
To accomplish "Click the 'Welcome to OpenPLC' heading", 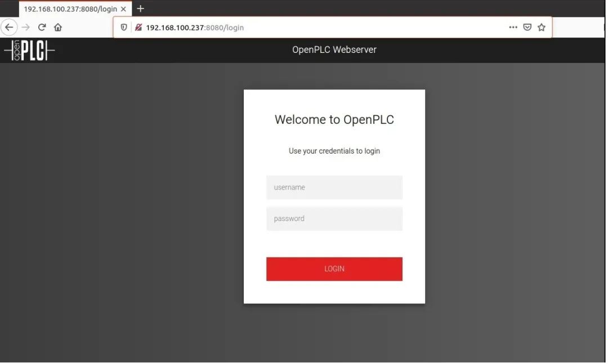I will (x=334, y=120).
